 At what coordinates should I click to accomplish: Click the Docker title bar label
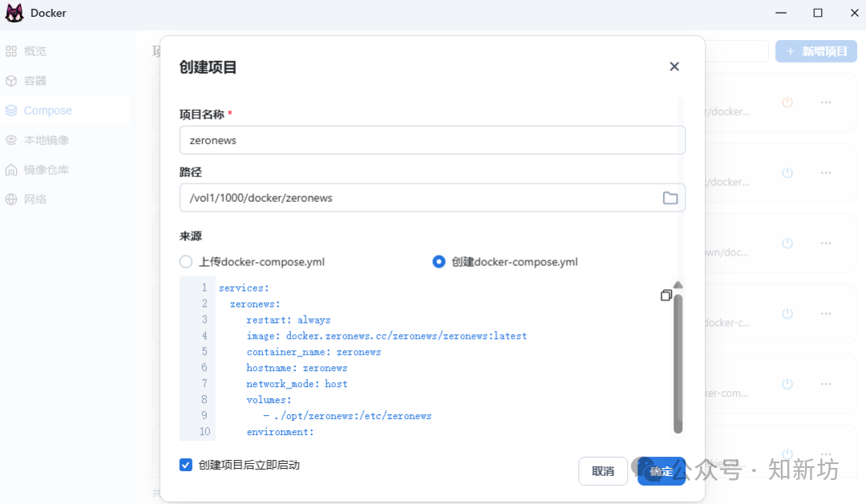(x=48, y=13)
